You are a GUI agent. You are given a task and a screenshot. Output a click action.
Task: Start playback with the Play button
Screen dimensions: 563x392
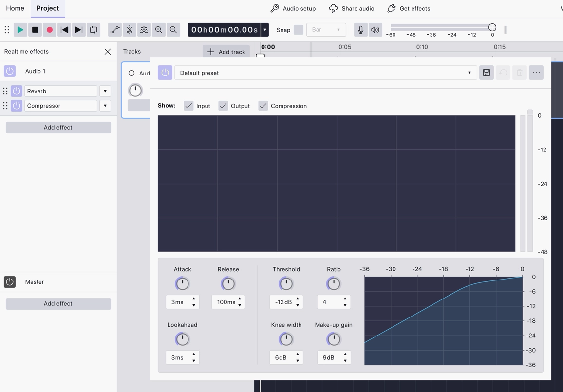20,30
